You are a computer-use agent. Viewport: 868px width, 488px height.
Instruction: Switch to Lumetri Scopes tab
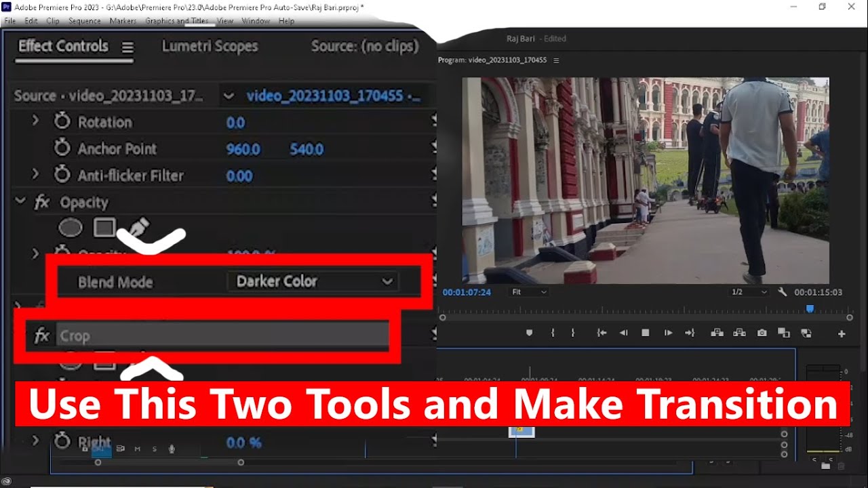pyautogui.click(x=210, y=46)
